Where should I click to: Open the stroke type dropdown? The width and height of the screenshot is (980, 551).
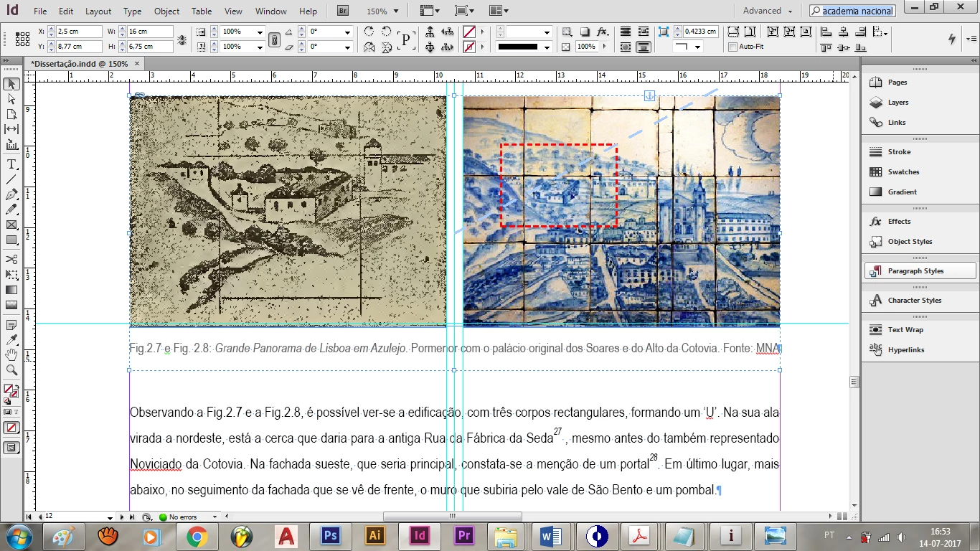(x=547, y=47)
